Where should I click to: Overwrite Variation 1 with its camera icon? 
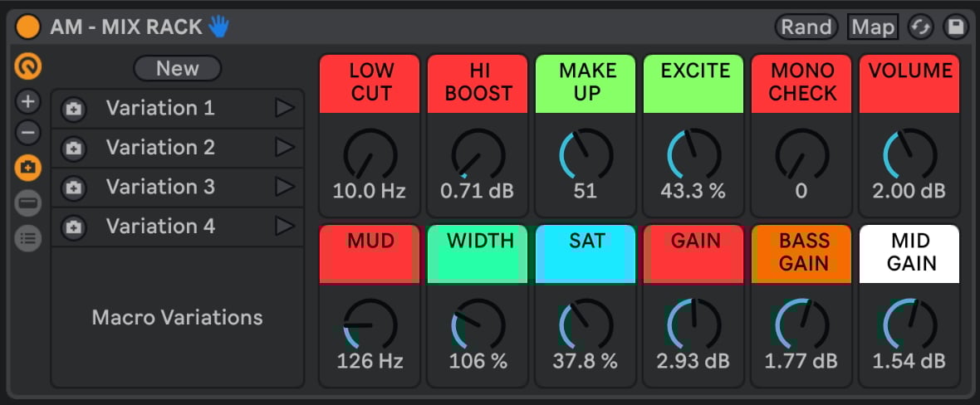pyautogui.click(x=73, y=110)
